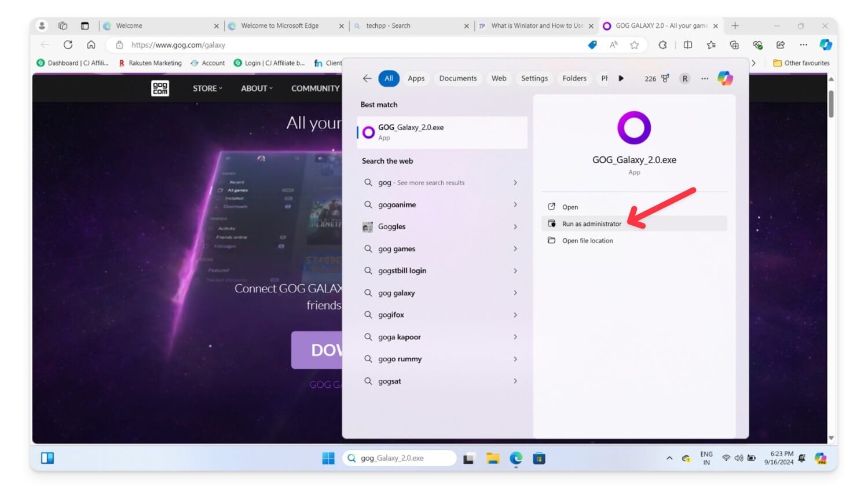Click Run as administrator for GOG_Galaxy_2.0.exe

(591, 223)
